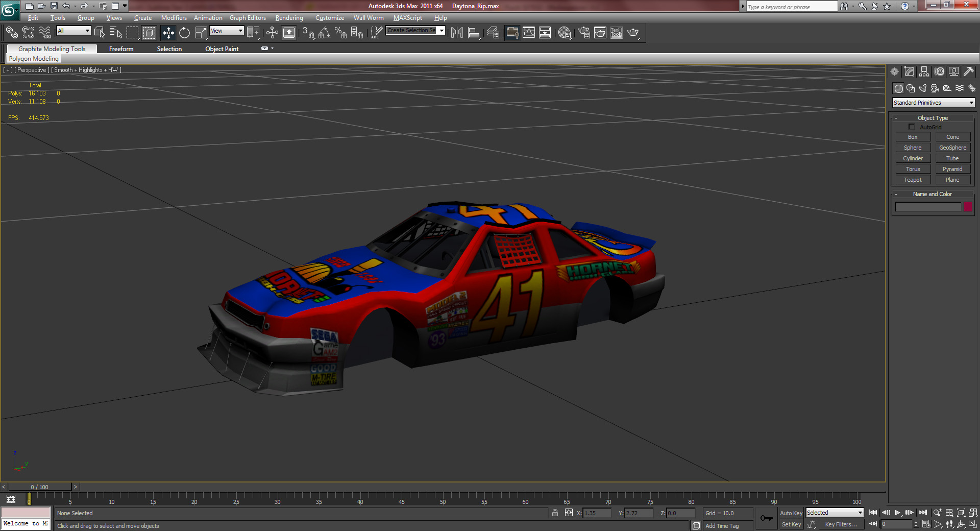The width and height of the screenshot is (980, 531).
Task: Open the Quick Access Toolbar customize arrow
Action: click(125, 6)
